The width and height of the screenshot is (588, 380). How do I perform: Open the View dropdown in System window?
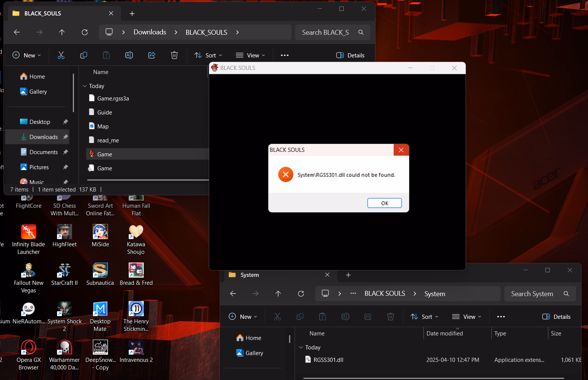467,317
